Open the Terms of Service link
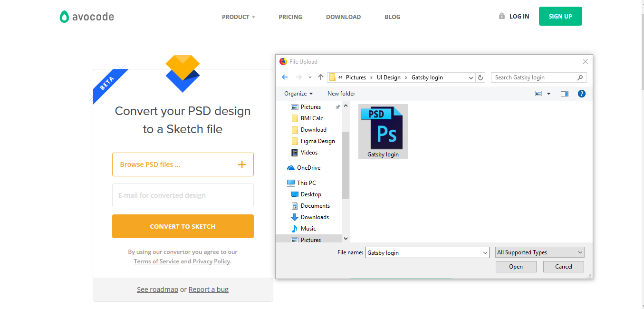This screenshot has width=644, height=309. pyautogui.click(x=156, y=261)
